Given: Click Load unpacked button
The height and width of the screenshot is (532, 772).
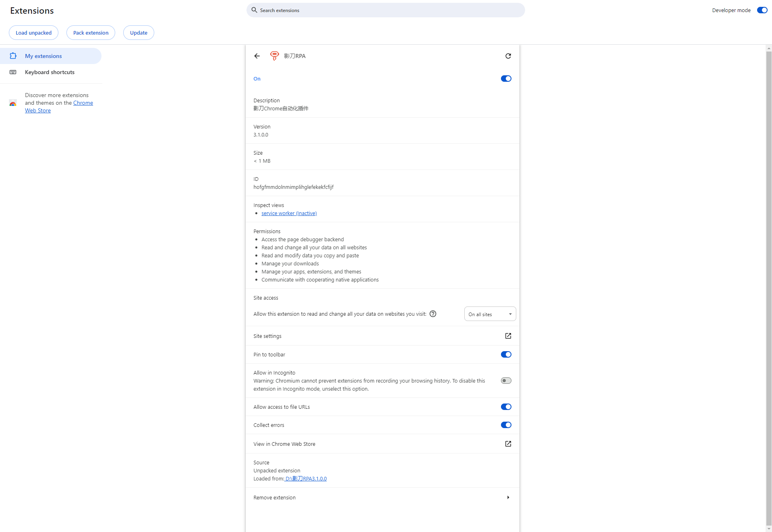Looking at the screenshot, I should 34,33.
